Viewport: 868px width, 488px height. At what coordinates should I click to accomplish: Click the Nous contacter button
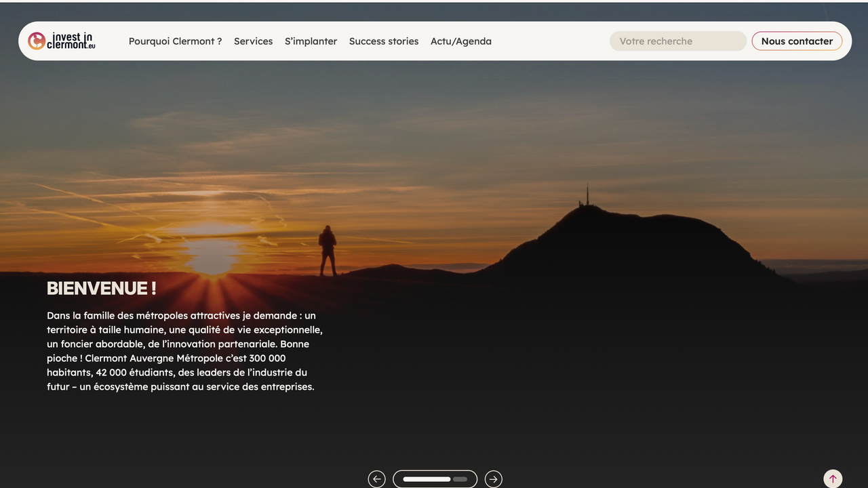797,41
